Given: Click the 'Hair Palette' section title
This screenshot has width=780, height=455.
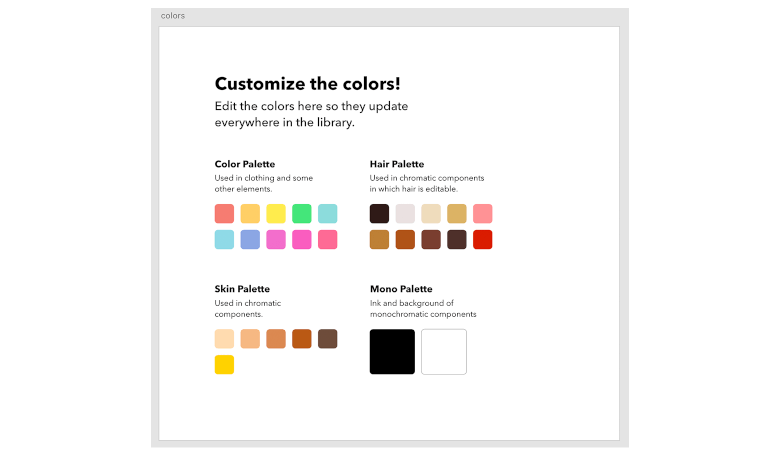Looking at the screenshot, I should coord(397,164).
